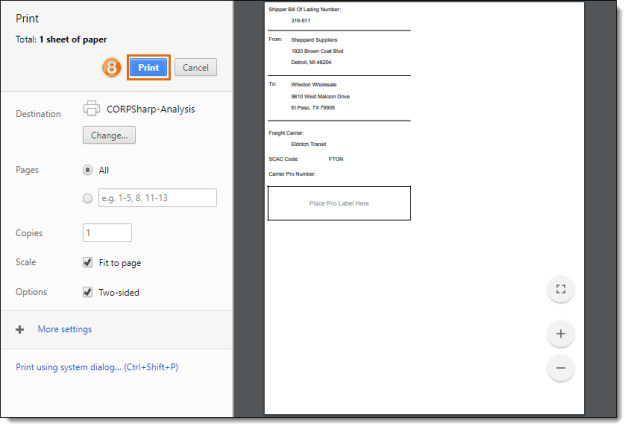
Task: Click the printer icon beside CORPSharp-Analysis
Action: pyautogui.click(x=92, y=109)
